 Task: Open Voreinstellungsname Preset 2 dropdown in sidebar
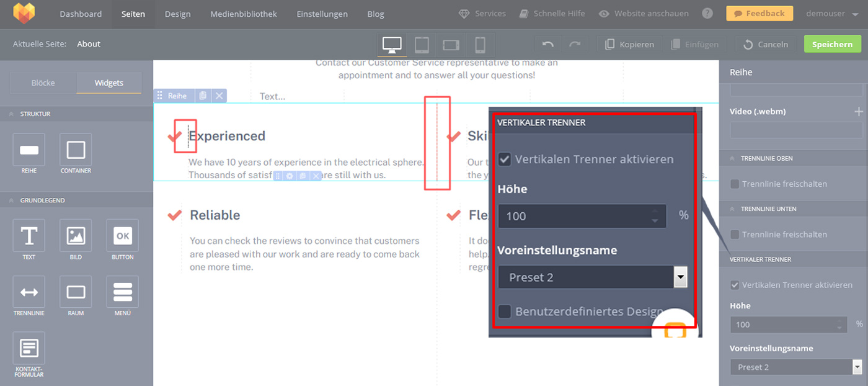795,367
